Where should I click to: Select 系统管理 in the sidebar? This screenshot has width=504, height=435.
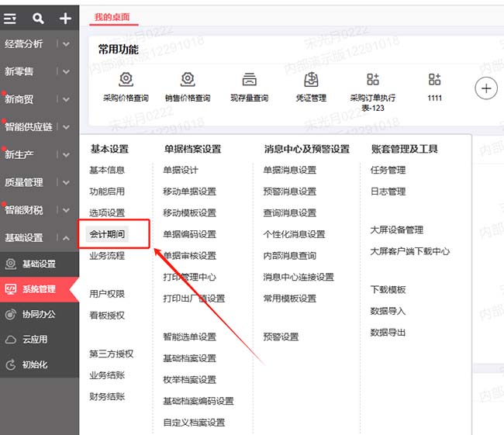(39, 289)
